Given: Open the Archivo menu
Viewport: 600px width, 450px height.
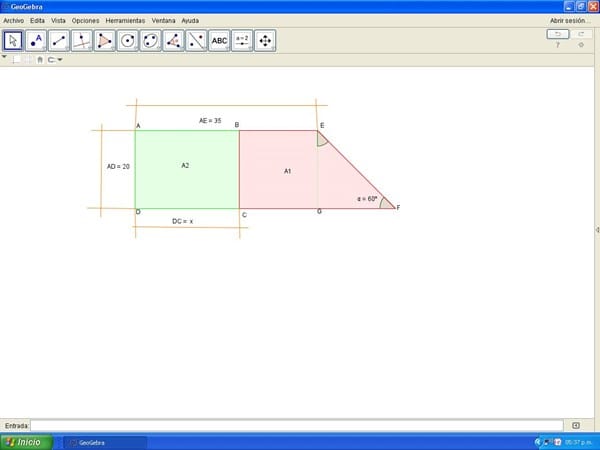Looking at the screenshot, I should (13, 21).
